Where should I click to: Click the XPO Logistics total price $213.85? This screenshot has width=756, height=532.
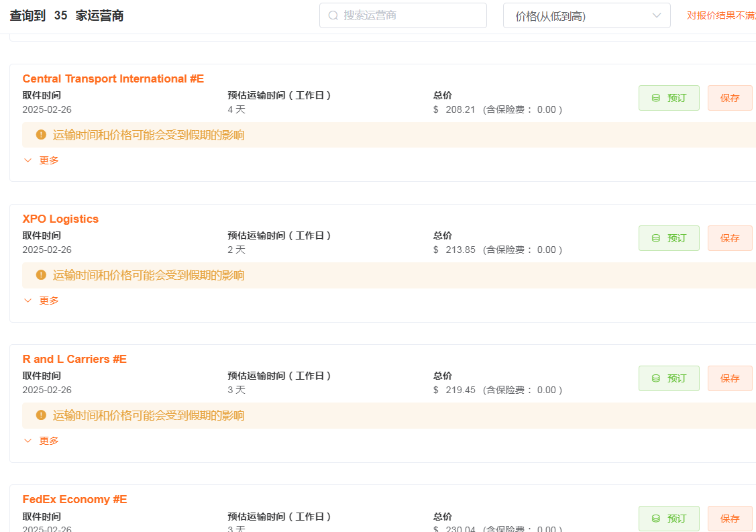click(454, 250)
